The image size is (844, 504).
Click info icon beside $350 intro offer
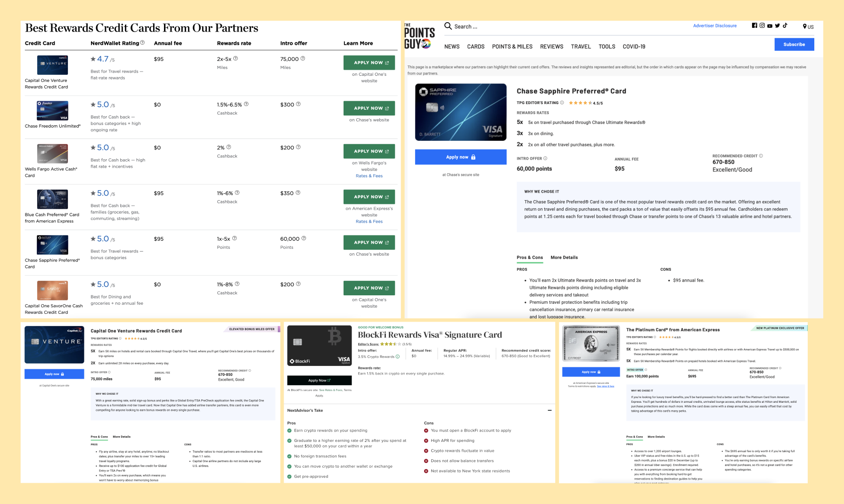tap(298, 193)
